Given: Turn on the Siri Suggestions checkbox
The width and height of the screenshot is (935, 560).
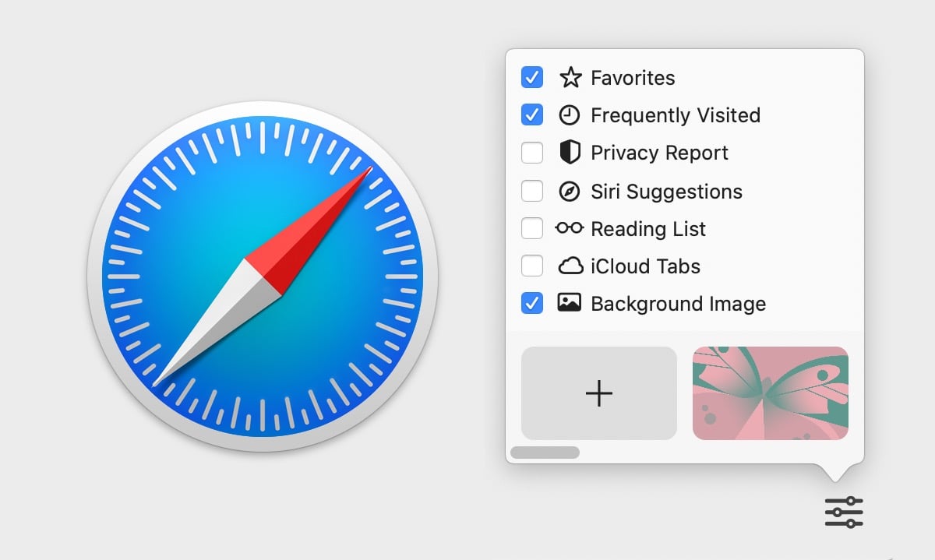Looking at the screenshot, I should click(532, 191).
